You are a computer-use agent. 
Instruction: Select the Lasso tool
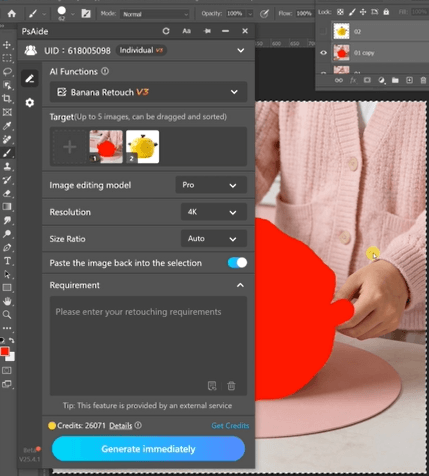7,72
